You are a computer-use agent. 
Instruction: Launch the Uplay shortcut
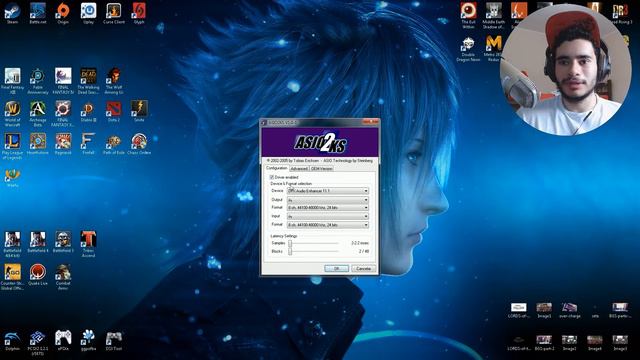[88, 13]
